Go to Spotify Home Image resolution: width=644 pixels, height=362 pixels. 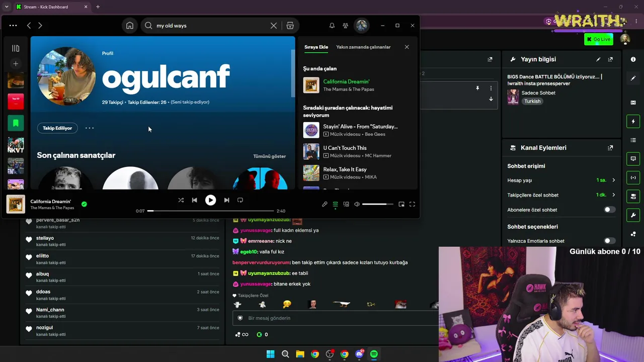[130, 26]
